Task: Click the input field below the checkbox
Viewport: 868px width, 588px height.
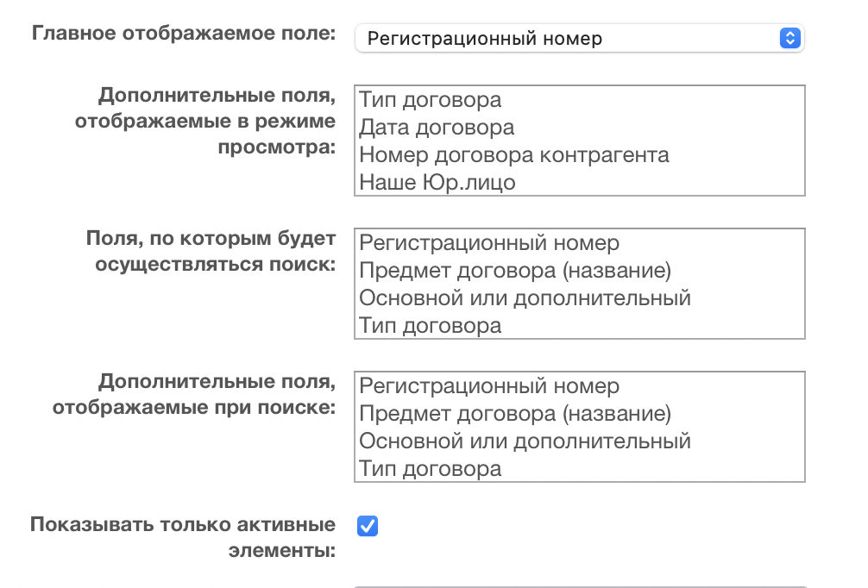Action: tap(578, 585)
